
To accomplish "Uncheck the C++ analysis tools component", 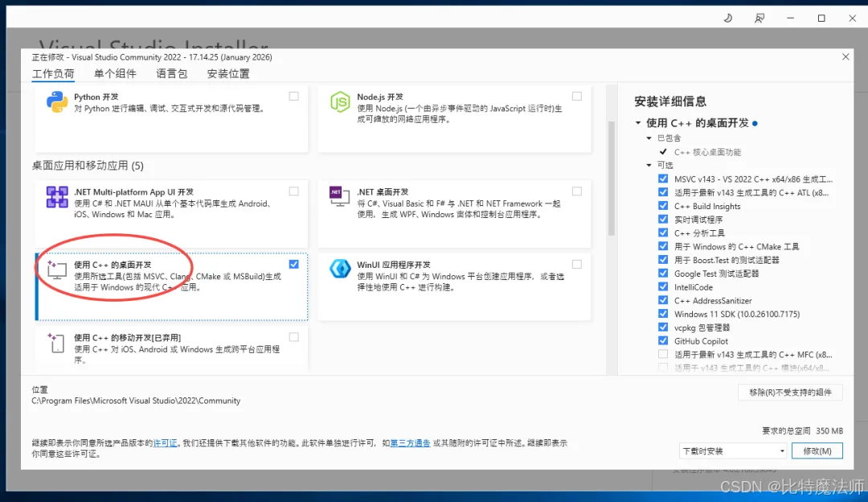I will tap(662, 232).
